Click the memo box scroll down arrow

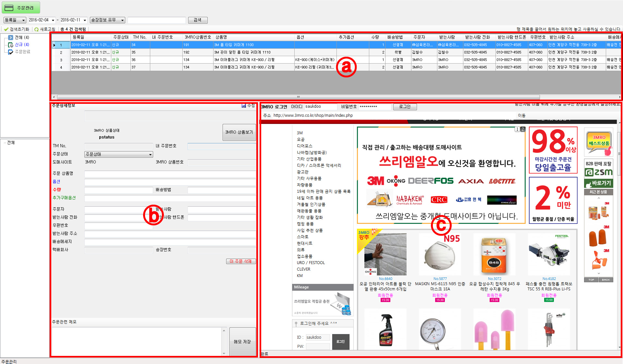pyautogui.click(x=224, y=354)
